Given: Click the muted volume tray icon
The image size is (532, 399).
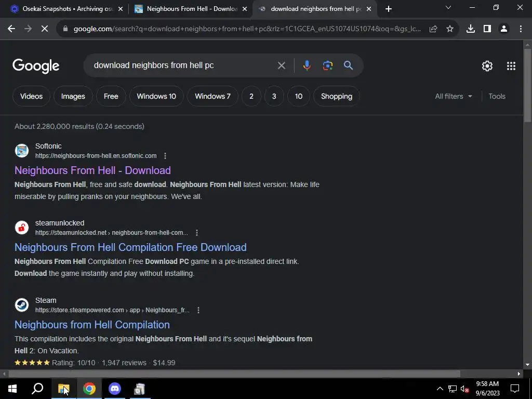Looking at the screenshot, I should [x=464, y=389].
